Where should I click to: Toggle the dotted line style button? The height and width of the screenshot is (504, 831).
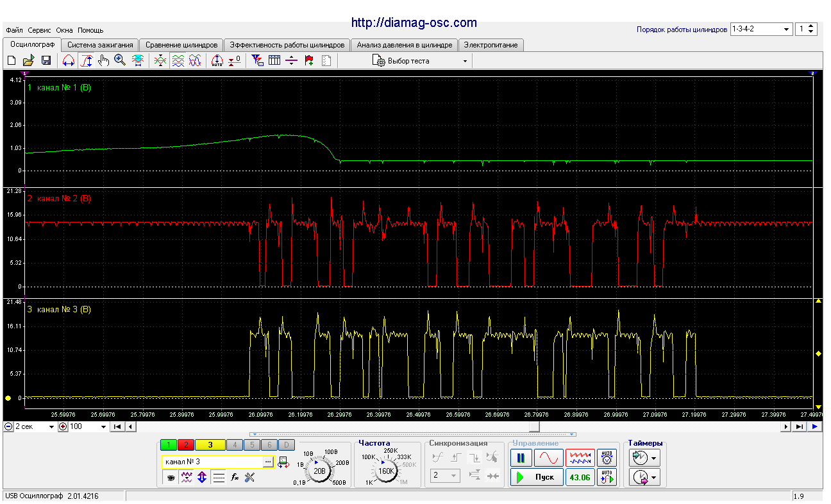coord(219,477)
